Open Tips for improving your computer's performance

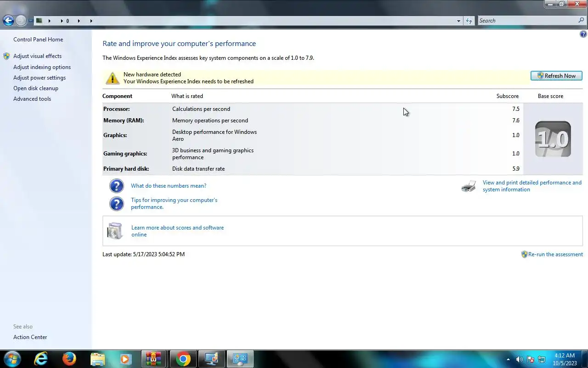click(x=174, y=203)
